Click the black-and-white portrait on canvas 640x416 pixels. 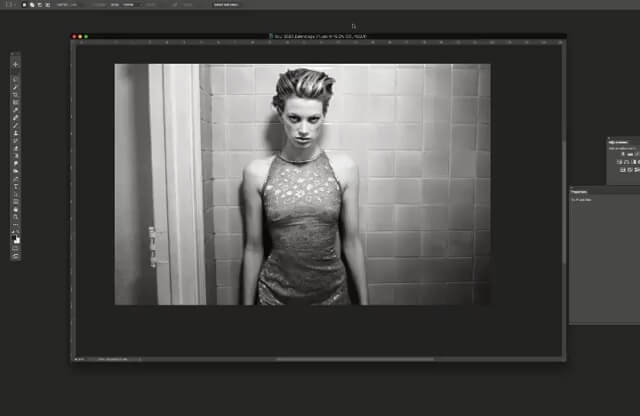point(302,184)
